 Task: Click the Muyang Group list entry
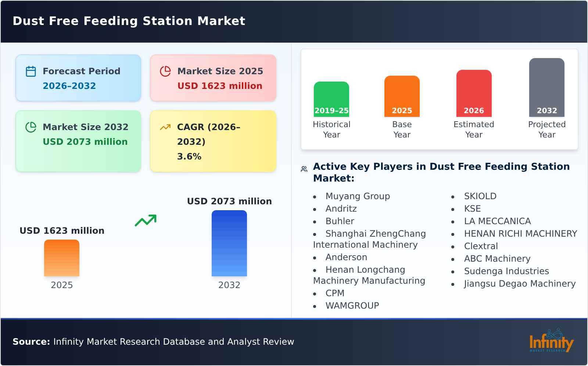pyautogui.click(x=358, y=196)
